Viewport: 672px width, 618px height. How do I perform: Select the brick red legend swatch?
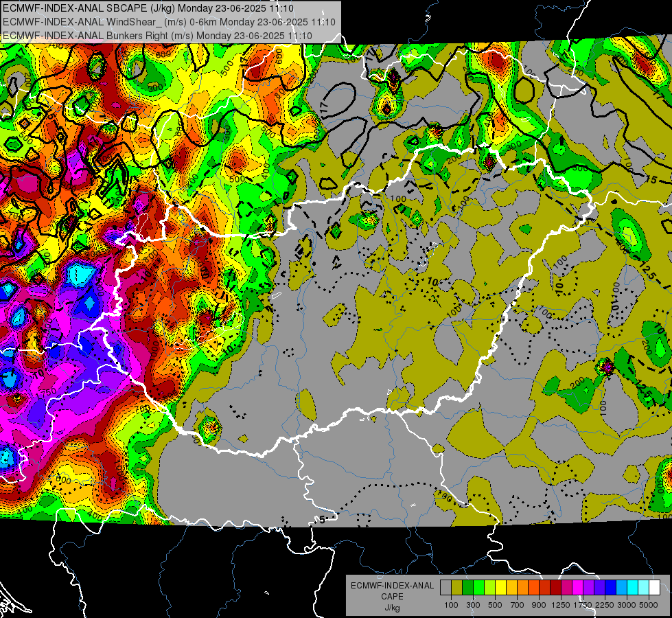(545, 588)
